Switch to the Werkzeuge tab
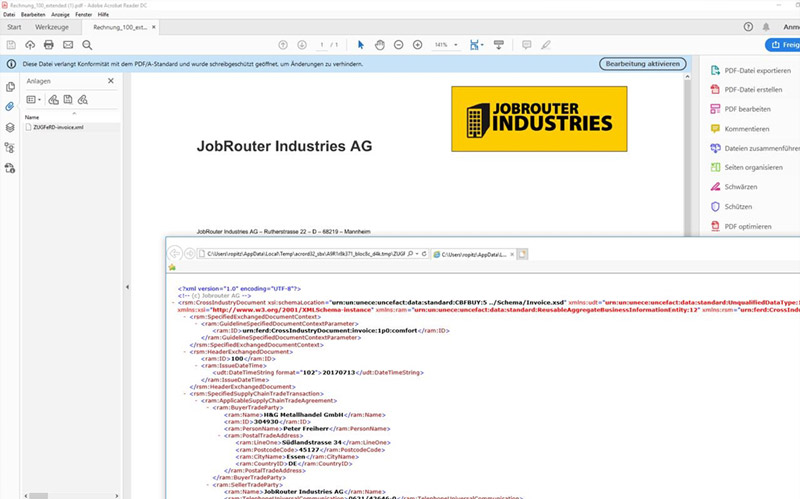800x499 pixels. (52, 27)
